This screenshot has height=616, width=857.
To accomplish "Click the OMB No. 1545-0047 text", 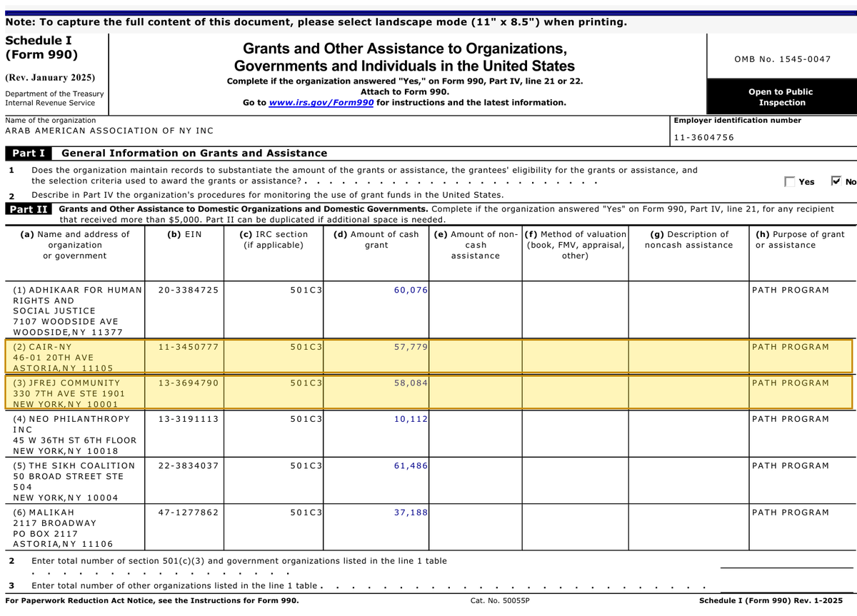I will pos(783,59).
